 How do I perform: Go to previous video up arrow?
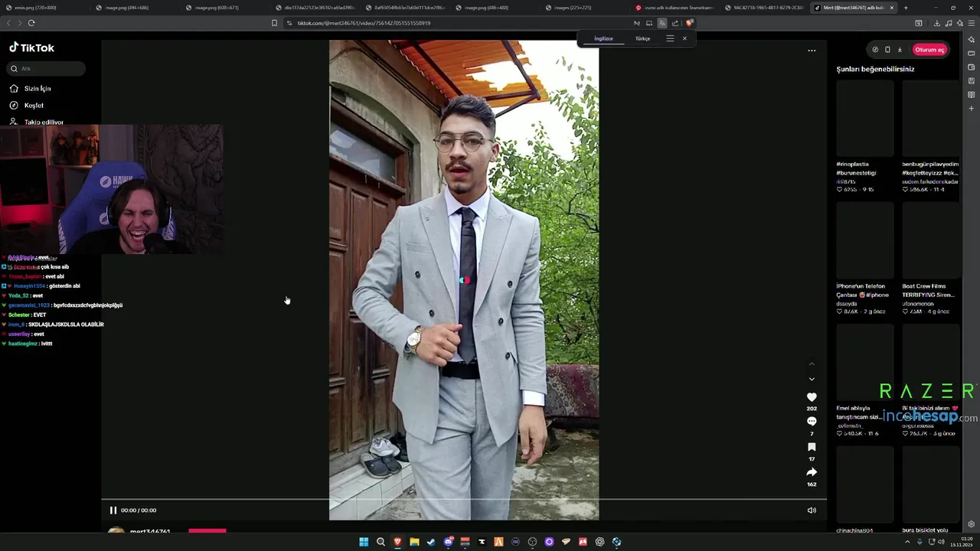pyautogui.click(x=812, y=364)
